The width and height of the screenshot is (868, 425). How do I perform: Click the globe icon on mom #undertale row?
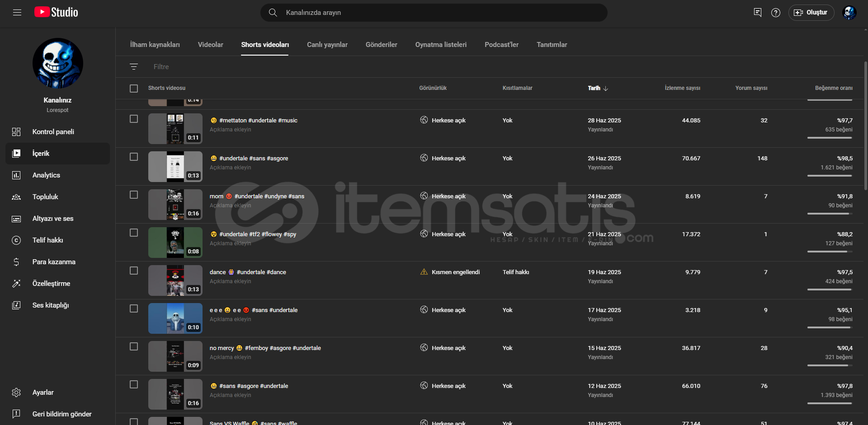coord(424,196)
